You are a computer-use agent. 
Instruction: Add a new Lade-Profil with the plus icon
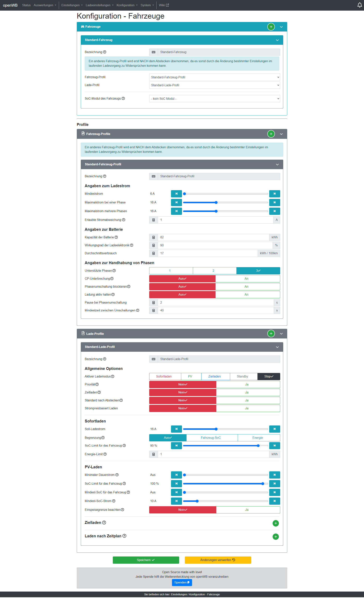pos(271,334)
